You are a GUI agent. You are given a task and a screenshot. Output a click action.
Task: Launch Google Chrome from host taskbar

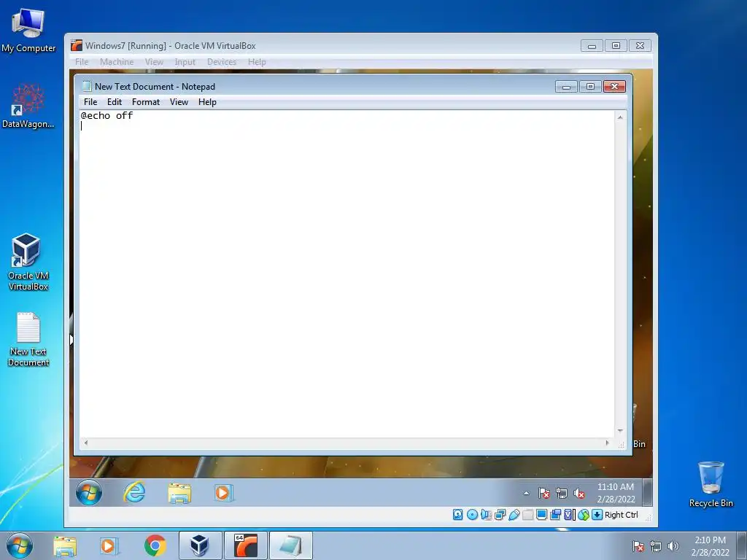pos(155,545)
